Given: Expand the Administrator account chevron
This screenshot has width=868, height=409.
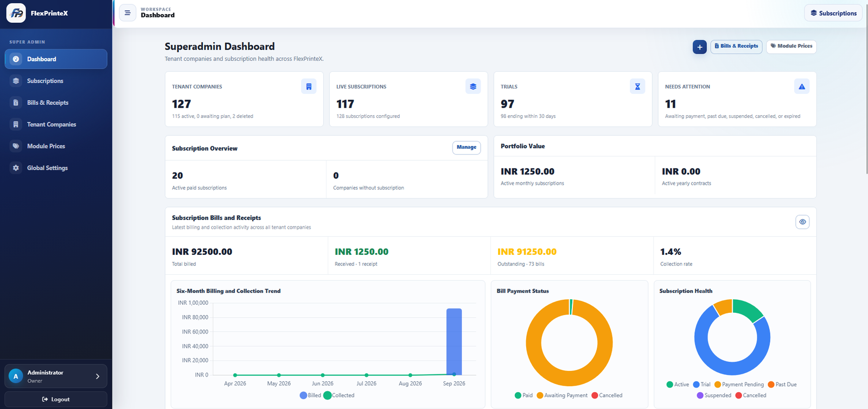Looking at the screenshot, I should click(98, 376).
